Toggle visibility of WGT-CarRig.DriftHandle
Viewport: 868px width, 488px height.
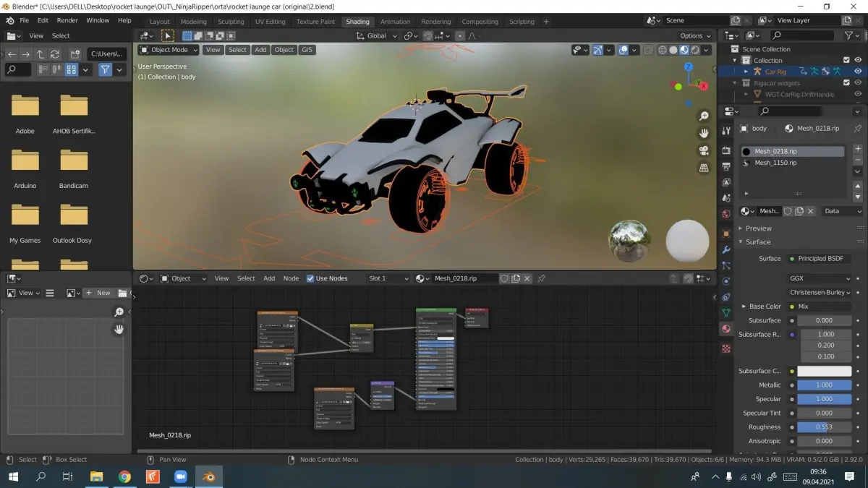pyautogui.click(x=858, y=94)
